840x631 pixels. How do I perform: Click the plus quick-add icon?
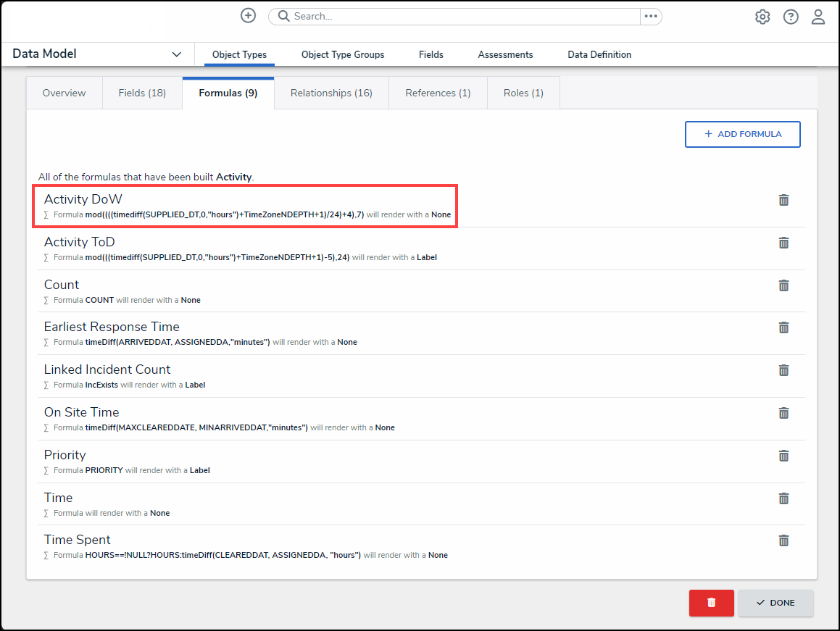coord(248,16)
